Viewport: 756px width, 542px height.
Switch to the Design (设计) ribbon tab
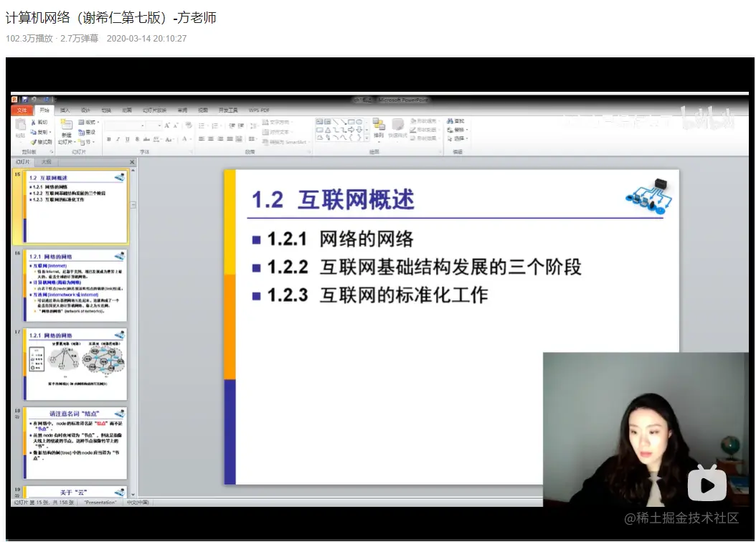[86, 110]
